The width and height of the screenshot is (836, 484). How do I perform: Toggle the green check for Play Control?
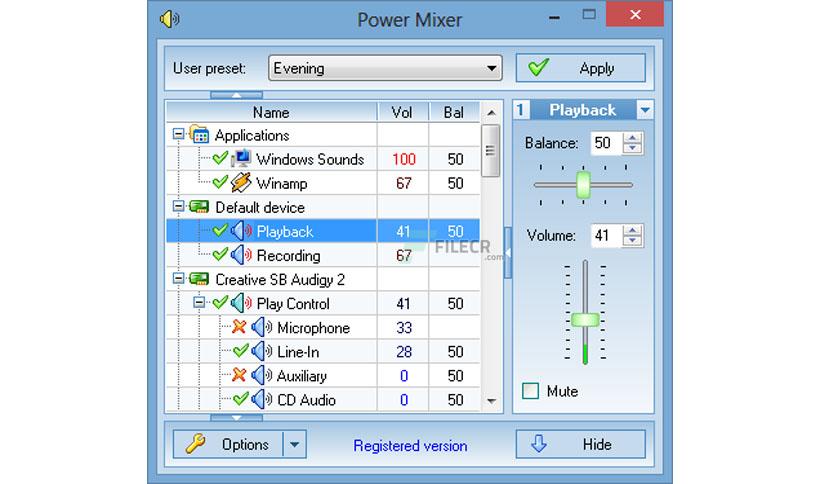[220, 302]
